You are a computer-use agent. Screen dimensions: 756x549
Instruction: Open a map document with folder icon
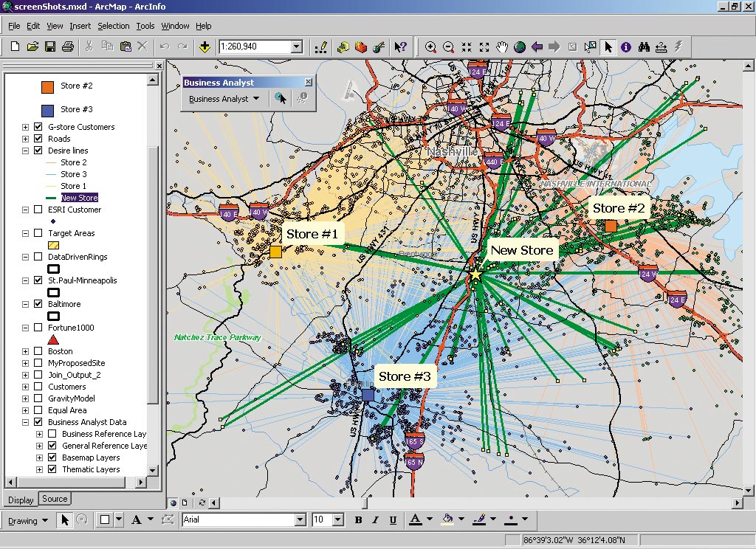(x=32, y=46)
